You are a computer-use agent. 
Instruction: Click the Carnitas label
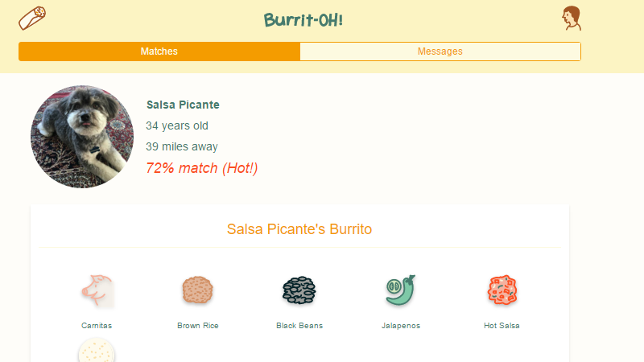tap(97, 326)
